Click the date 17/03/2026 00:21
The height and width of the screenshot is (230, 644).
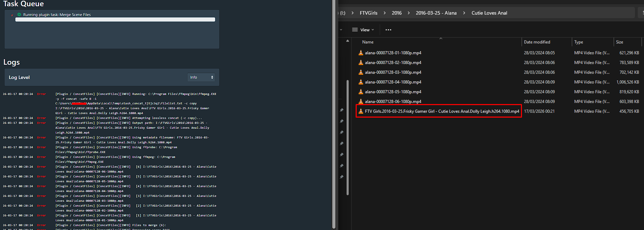pos(539,111)
